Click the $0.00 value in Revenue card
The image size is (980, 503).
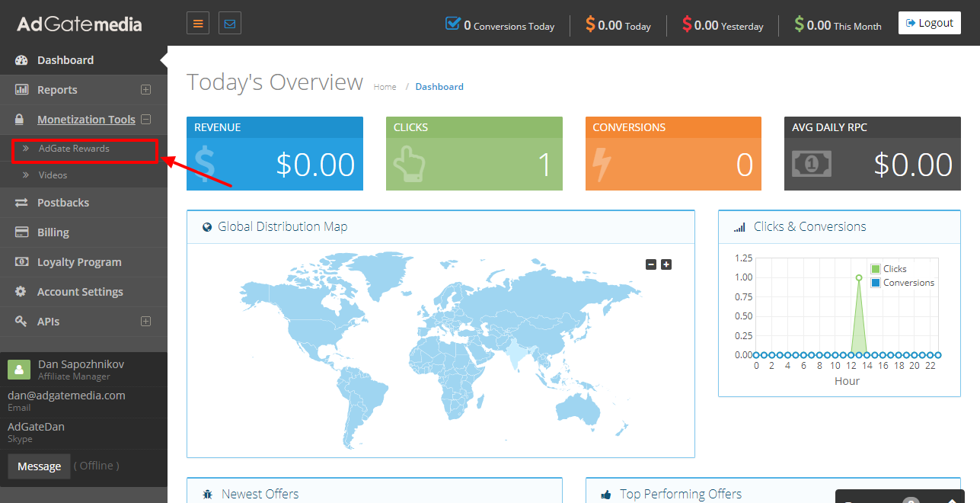pyautogui.click(x=315, y=165)
